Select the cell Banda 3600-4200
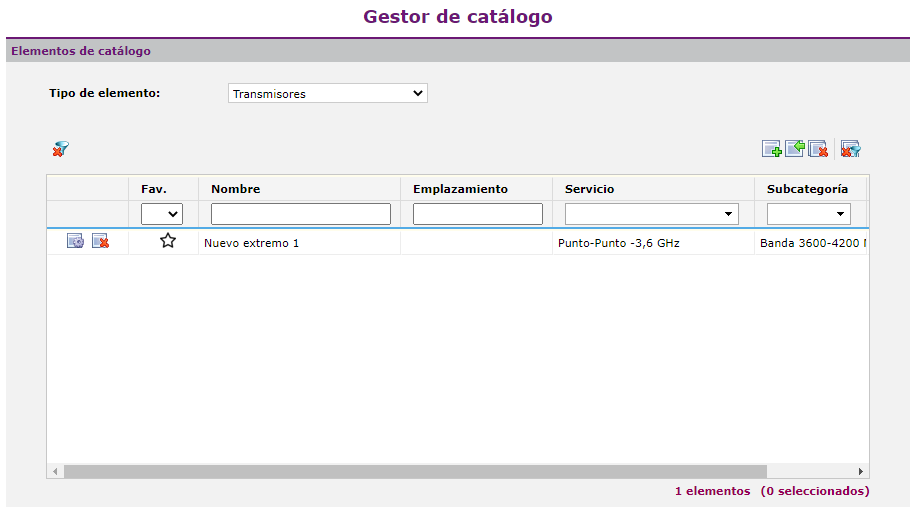914x512 pixels. (813, 243)
